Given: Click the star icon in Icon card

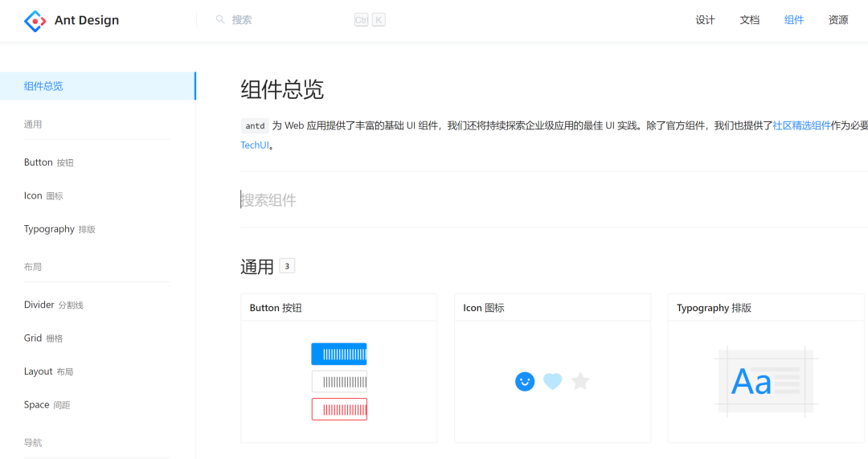Looking at the screenshot, I should pyautogui.click(x=580, y=382).
